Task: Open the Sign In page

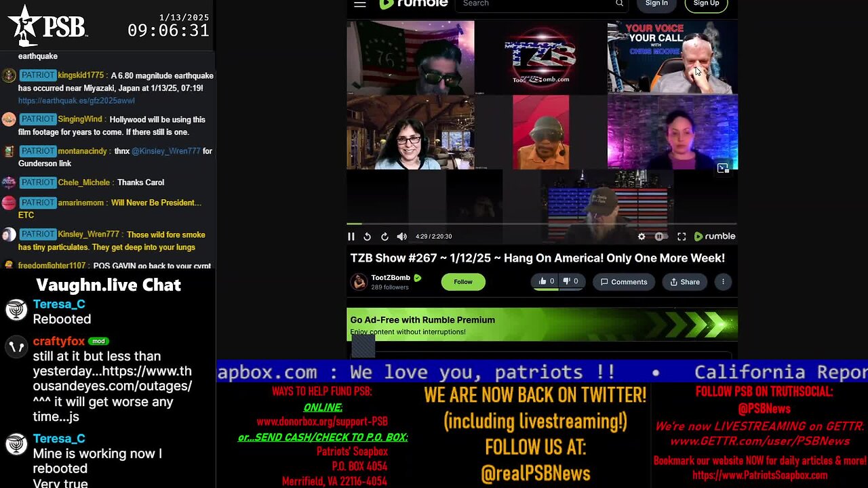Action: (656, 4)
